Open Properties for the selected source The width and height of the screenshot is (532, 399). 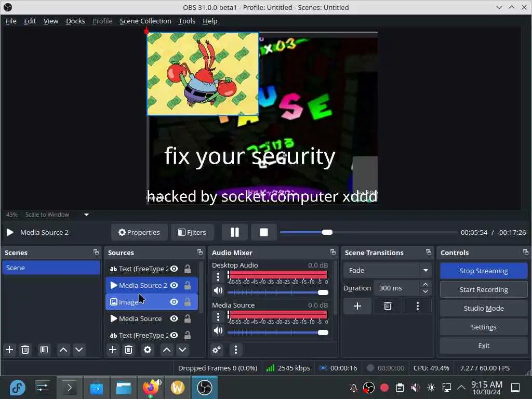point(139,232)
